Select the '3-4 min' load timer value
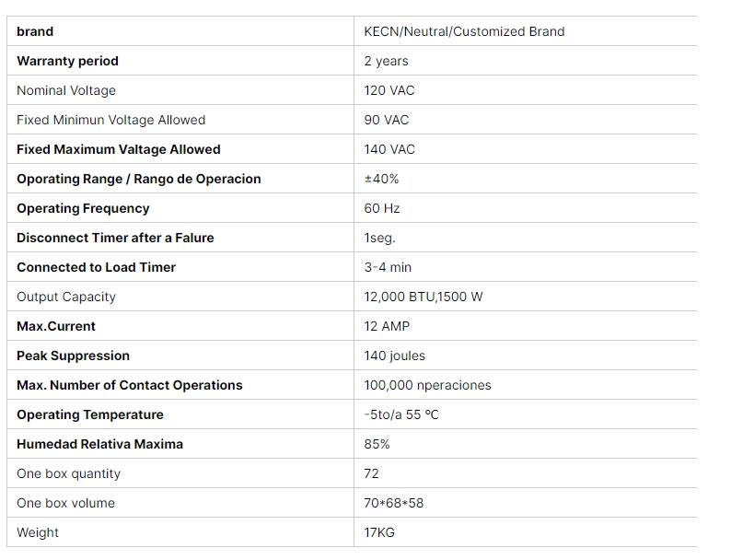This screenshot has width=731, height=560. (388, 267)
